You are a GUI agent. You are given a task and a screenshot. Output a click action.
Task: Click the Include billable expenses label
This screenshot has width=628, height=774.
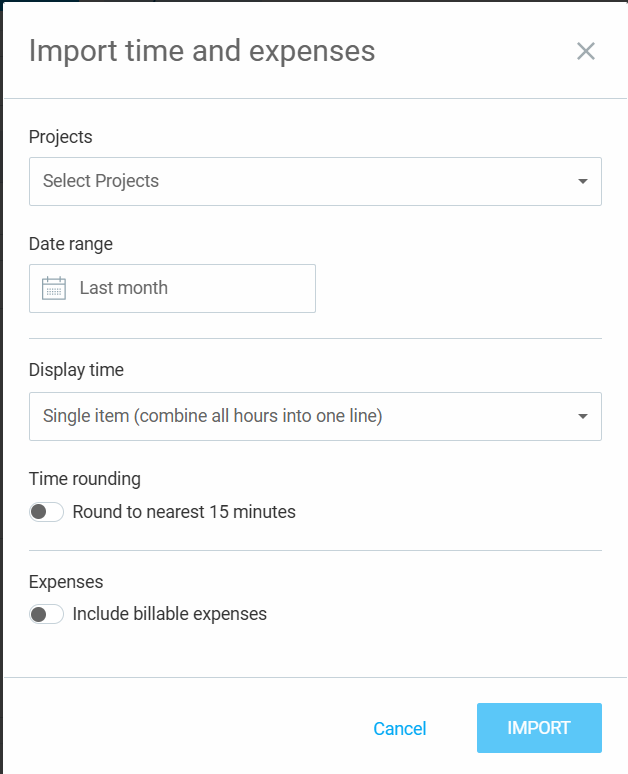pyautogui.click(x=170, y=614)
